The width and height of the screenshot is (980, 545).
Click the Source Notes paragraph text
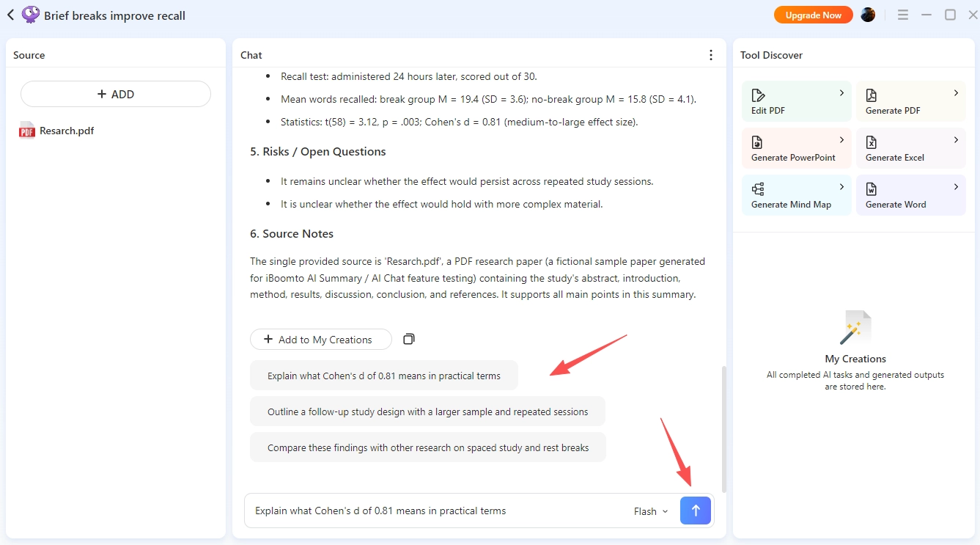tap(477, 278)
